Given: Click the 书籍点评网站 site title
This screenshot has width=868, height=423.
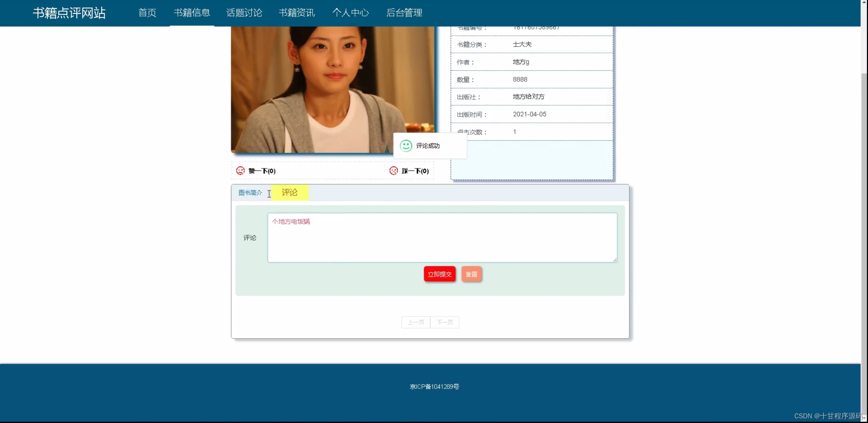Looking at the screenshot, I should (x=69, y=13).
